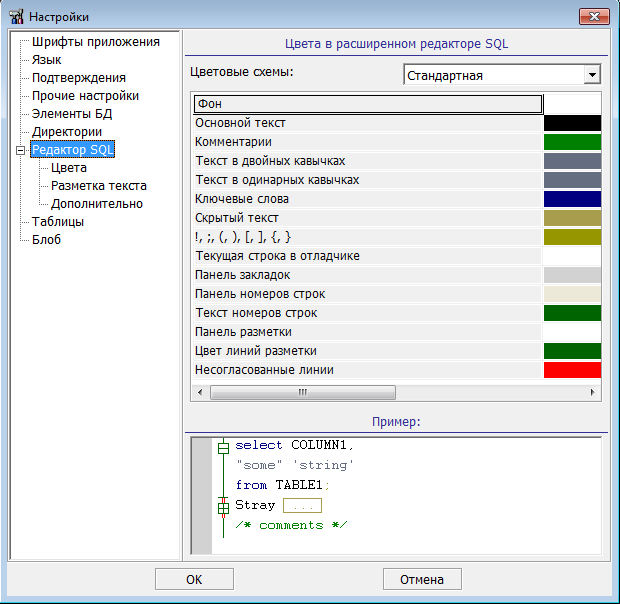Click the right arrow of horizontal scrollbar

[594, 393]
